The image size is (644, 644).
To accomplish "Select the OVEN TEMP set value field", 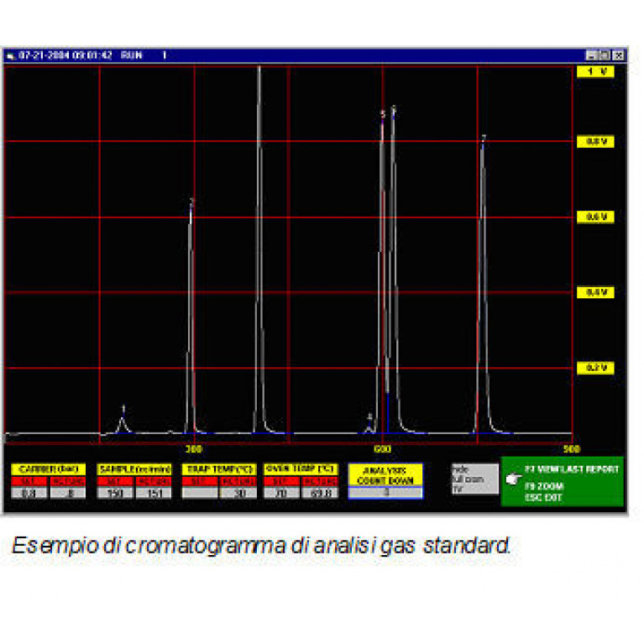I will [x=281, y=493].
